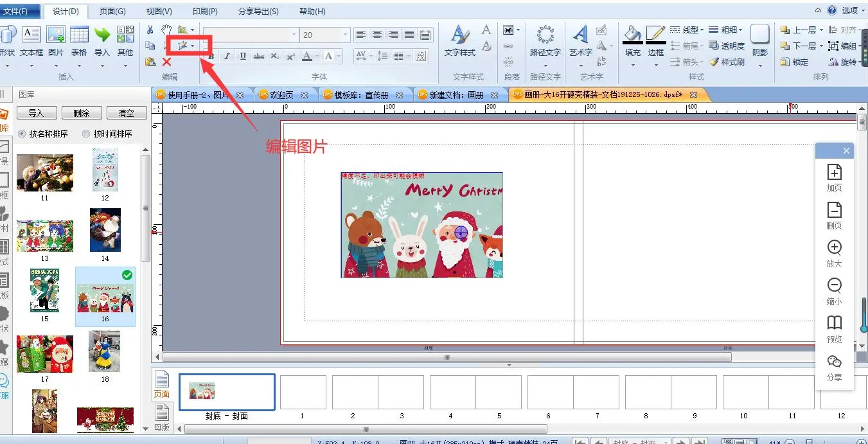
Task: Open the 编辑图片 edit picture tool
Action: (186, 46)
